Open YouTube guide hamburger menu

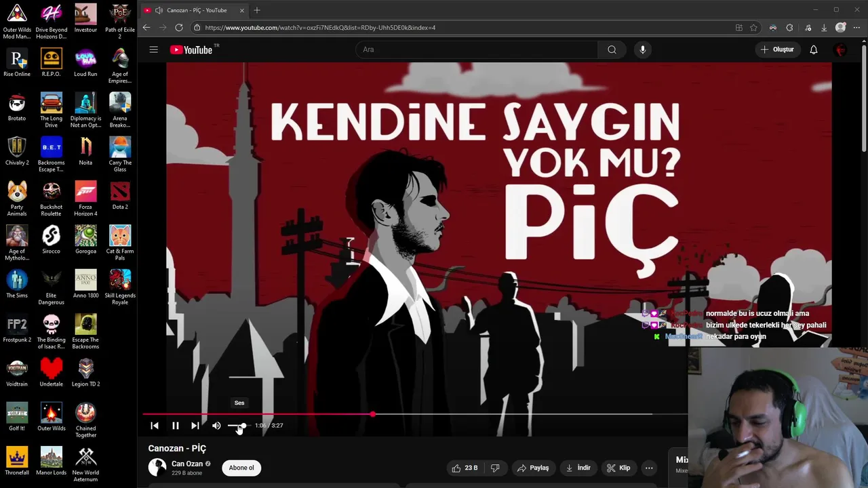point(154,49)
